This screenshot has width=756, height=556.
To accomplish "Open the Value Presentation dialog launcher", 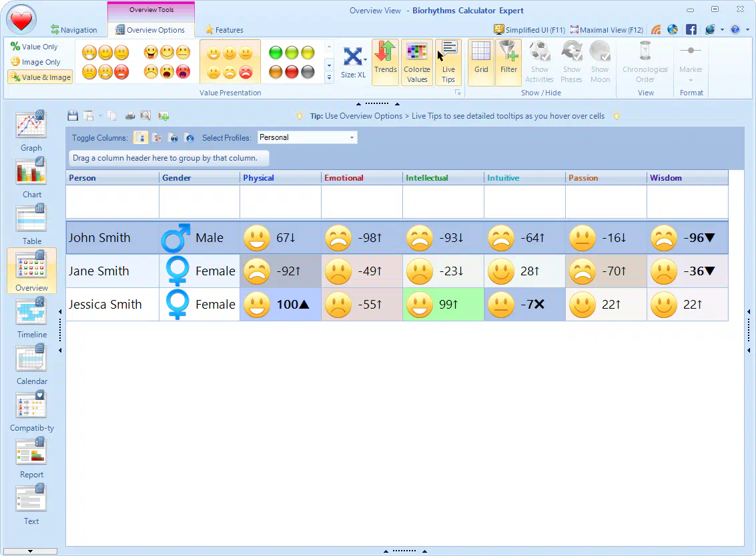I will click(x=458, y=92).
